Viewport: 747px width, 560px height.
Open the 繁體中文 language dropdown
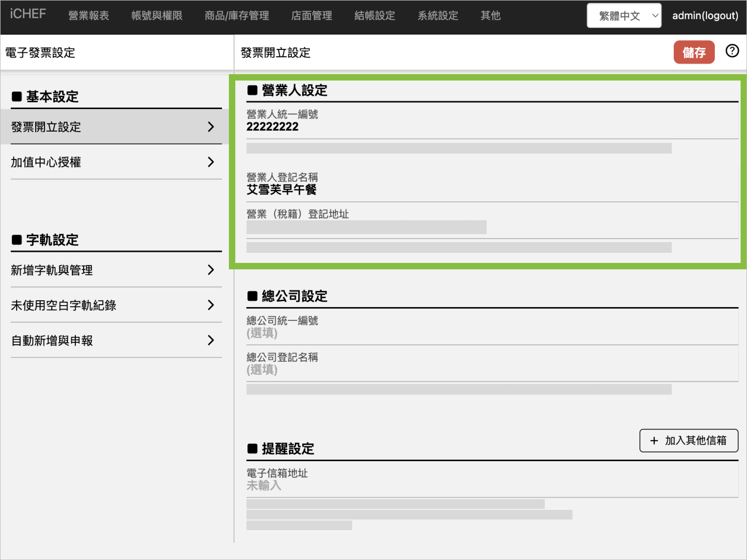coord(623,15)
